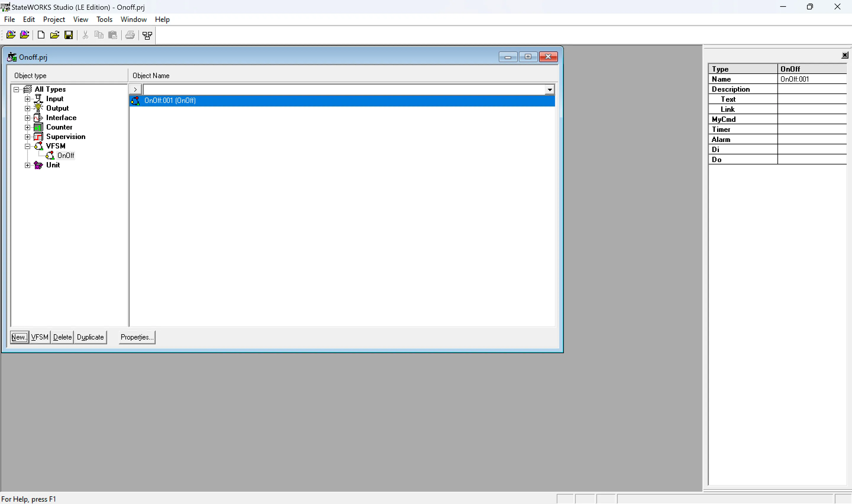Click the New button
The image size is (852, 504).
click(x=19, y=337)
